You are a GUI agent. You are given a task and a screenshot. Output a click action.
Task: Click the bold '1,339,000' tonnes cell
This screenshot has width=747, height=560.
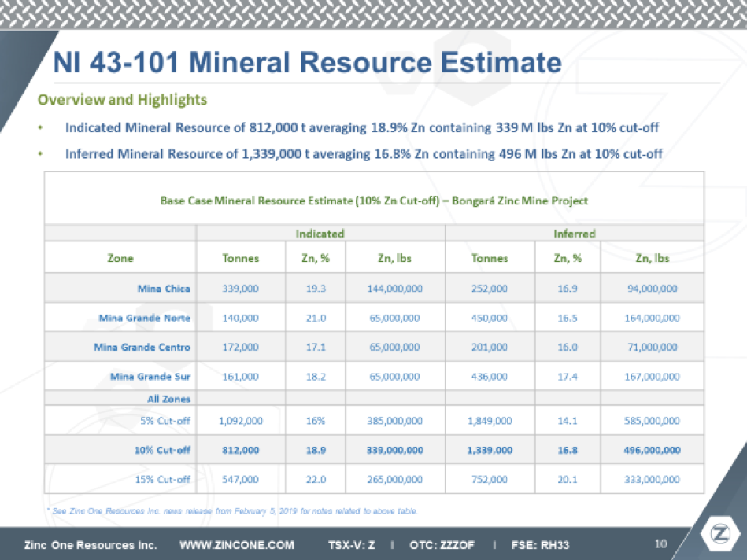point(490,450)
